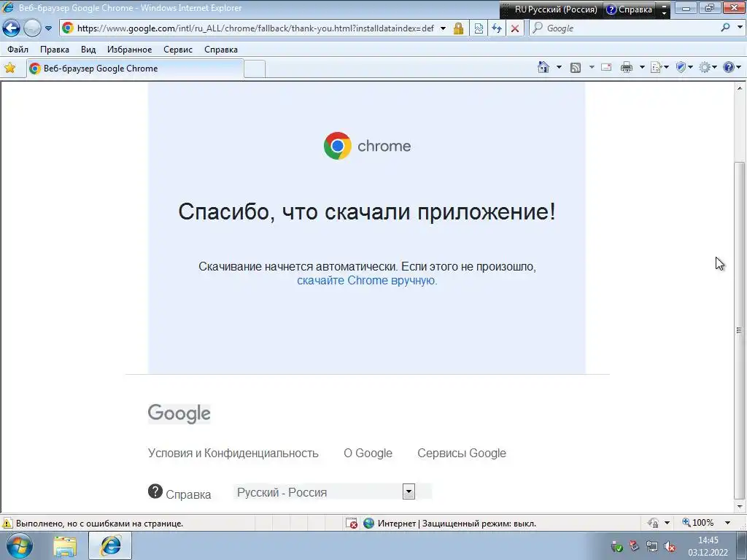Open the Справка menu in menu bar

click(221, 50)
